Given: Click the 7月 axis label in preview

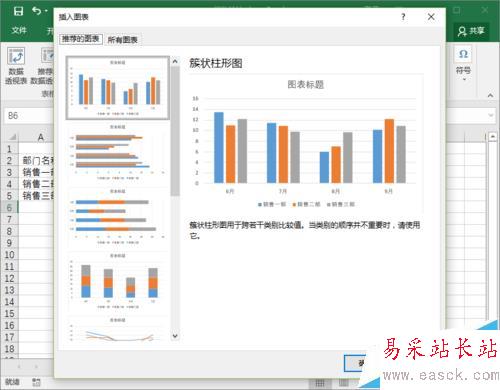Looking at the screenshot, I should click(x=283, y=191).
